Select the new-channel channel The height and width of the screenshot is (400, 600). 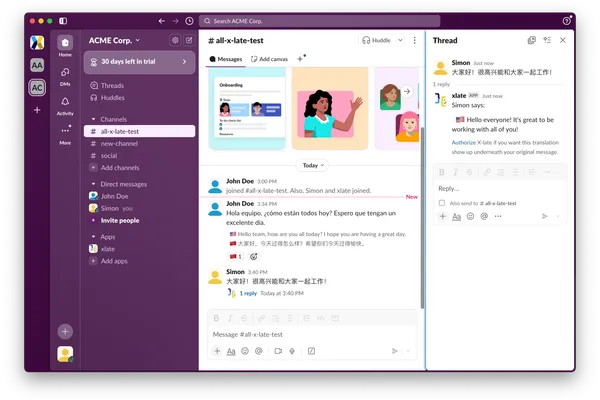139,144
